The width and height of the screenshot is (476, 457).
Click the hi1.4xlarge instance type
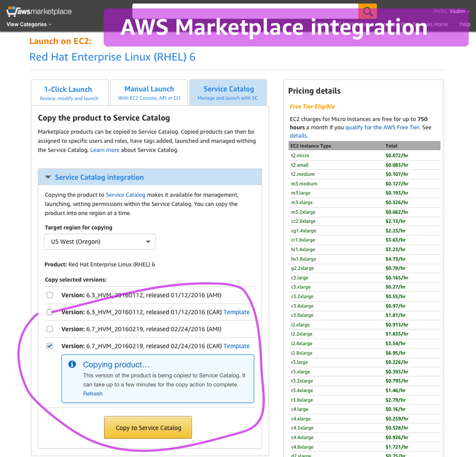pos(304,249)
